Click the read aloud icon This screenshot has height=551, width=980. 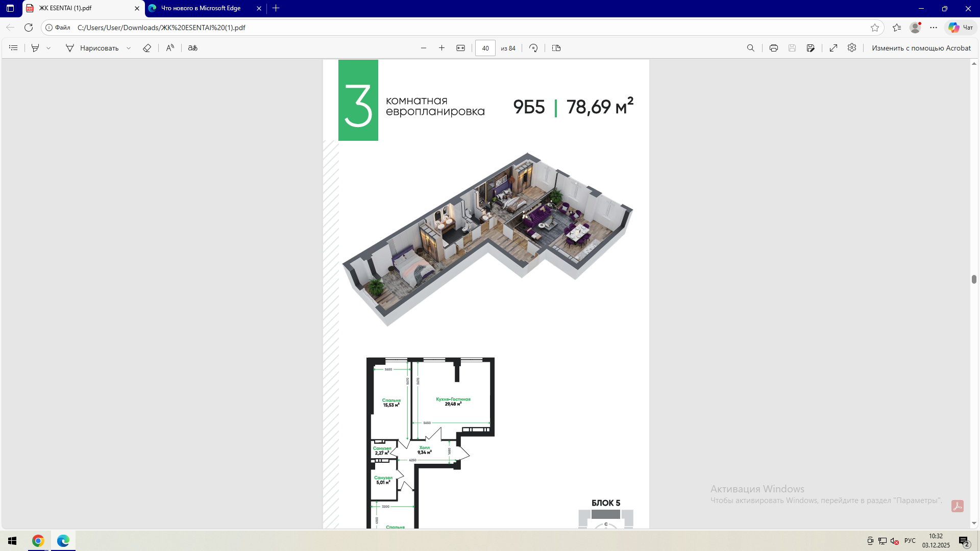(x=170, y=48)
